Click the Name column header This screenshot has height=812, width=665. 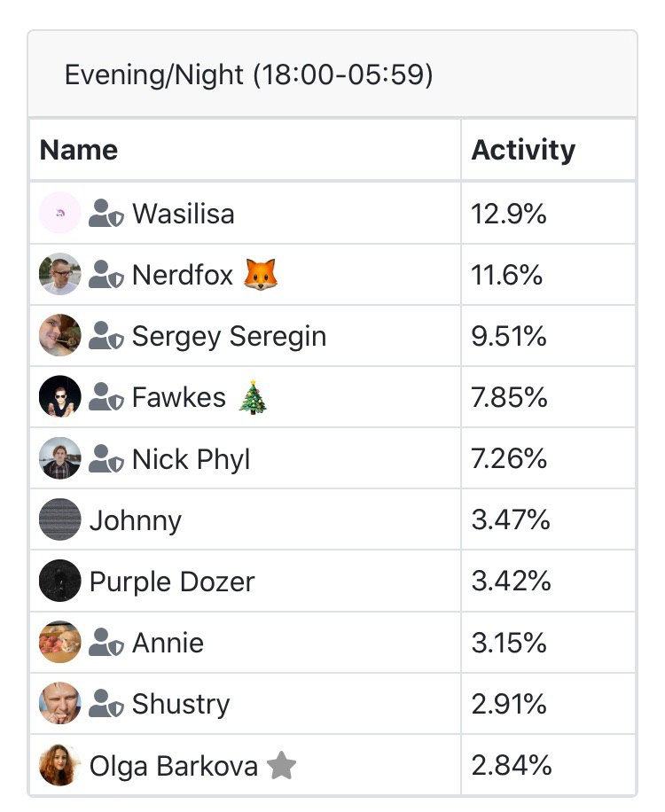(79, 150)
